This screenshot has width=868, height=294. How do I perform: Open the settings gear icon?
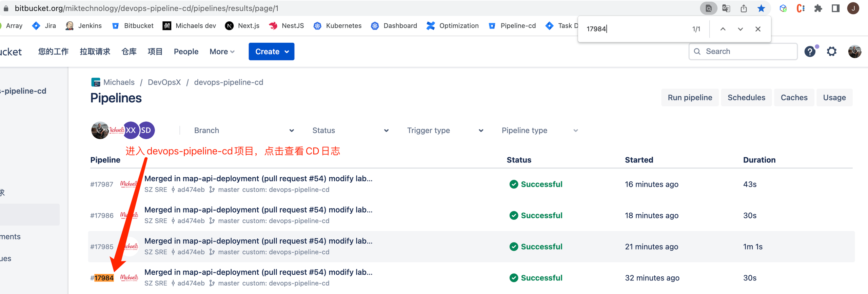click(831, 52)
